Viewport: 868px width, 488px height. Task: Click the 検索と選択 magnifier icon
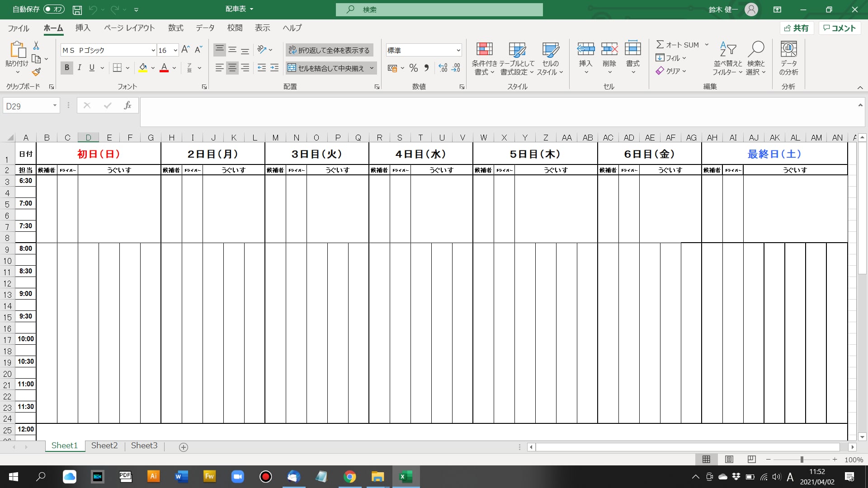756,50
